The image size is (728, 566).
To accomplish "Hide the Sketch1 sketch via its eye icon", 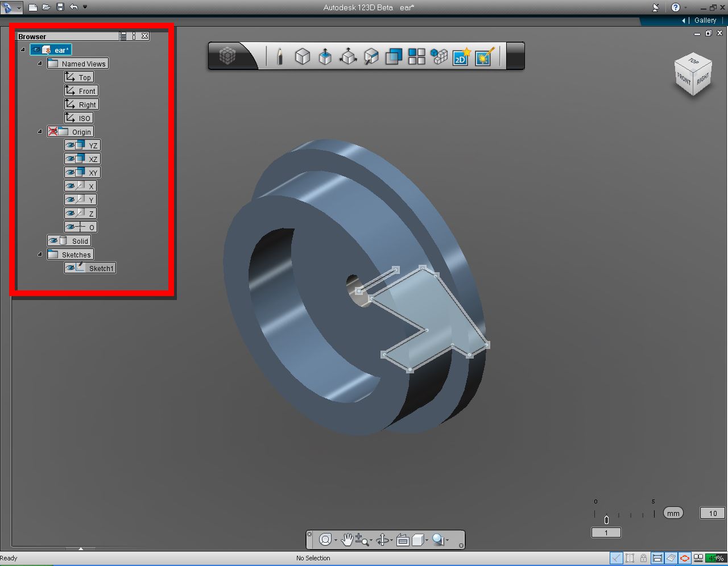I will coord(69,268).
